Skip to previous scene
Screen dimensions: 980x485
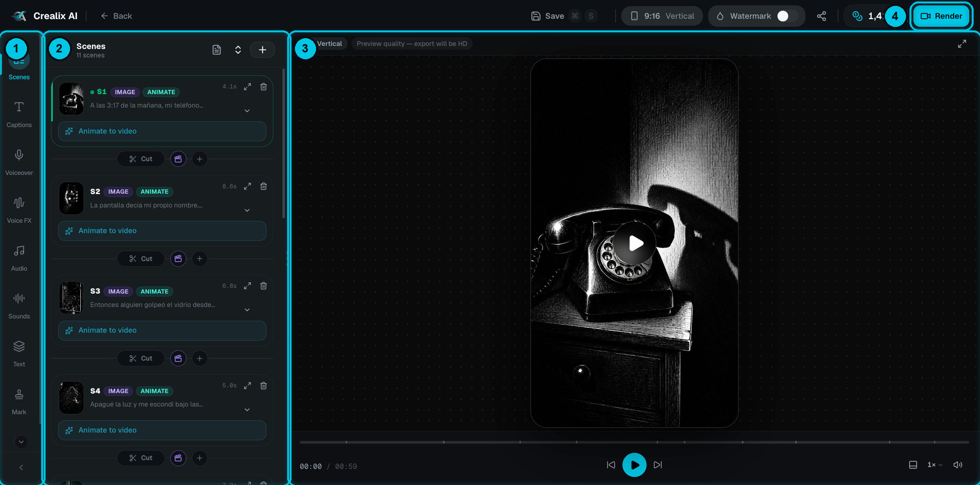click(611, 465)
